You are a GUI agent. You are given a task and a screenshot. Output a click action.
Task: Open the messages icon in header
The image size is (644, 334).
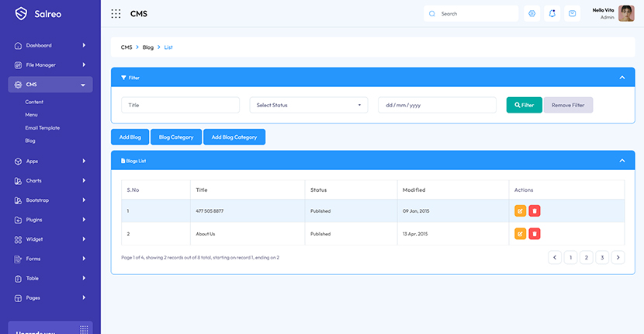click(x=573, y=13)
